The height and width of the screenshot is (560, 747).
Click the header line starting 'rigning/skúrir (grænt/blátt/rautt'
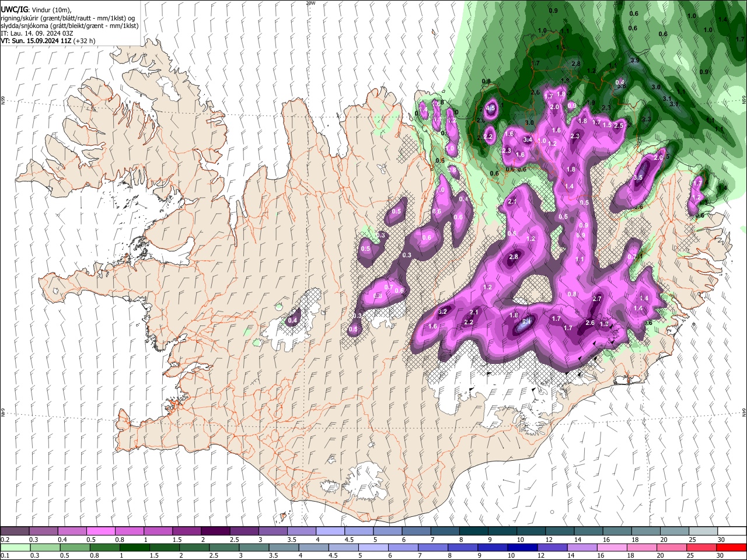click(x=68, y=18)
